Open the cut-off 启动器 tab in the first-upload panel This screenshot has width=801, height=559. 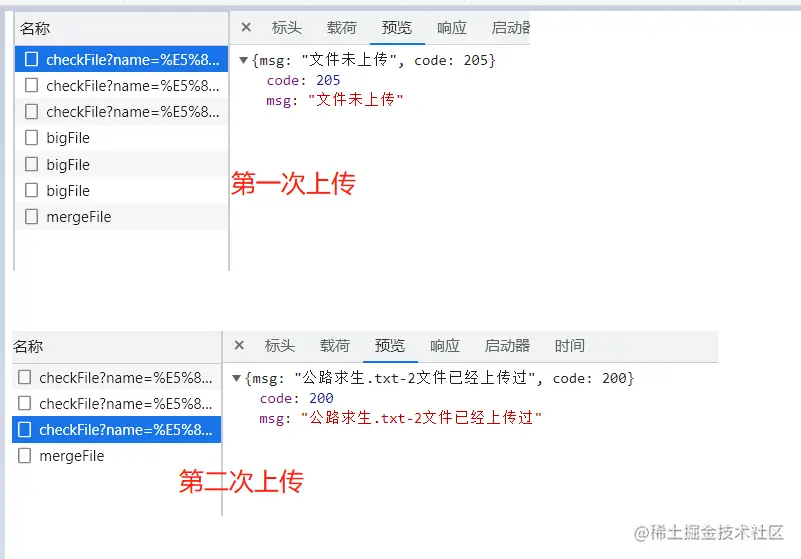point(510,28)
